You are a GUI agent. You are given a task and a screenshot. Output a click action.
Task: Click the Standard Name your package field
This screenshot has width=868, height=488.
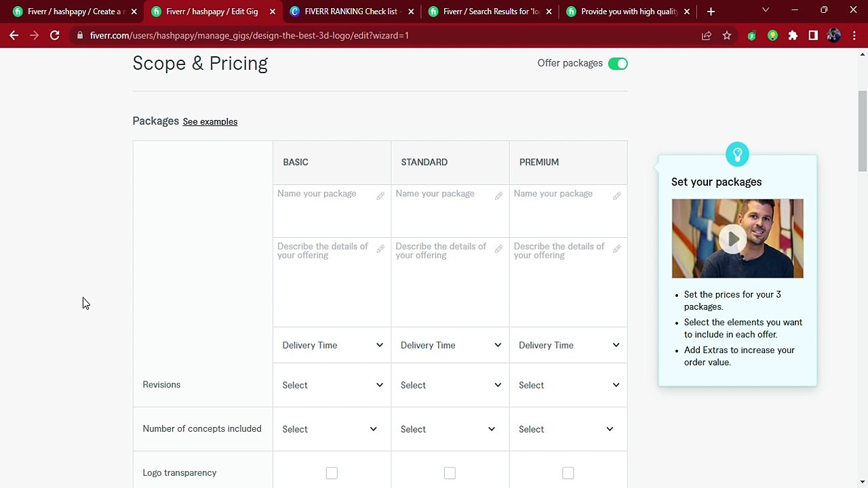[x=450, y=210]
